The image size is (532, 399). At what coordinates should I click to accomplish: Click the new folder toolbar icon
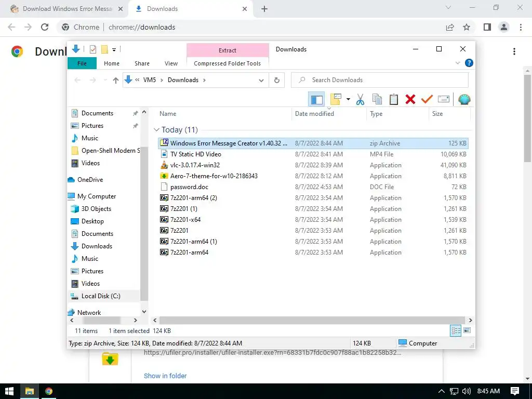[336, 99]
